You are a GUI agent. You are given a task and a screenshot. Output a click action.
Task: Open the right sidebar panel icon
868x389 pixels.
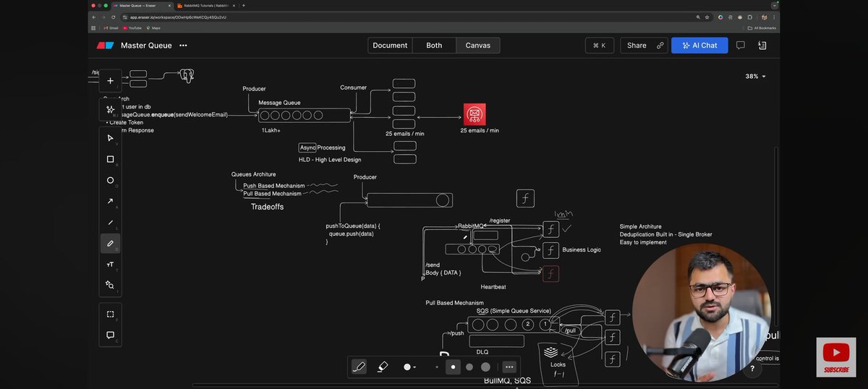point(762,45)
